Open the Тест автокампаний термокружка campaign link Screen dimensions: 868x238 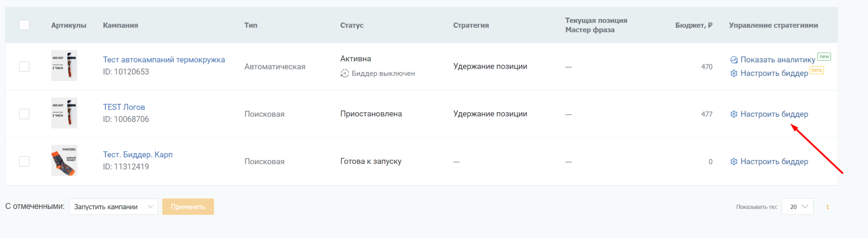[164, 60]
